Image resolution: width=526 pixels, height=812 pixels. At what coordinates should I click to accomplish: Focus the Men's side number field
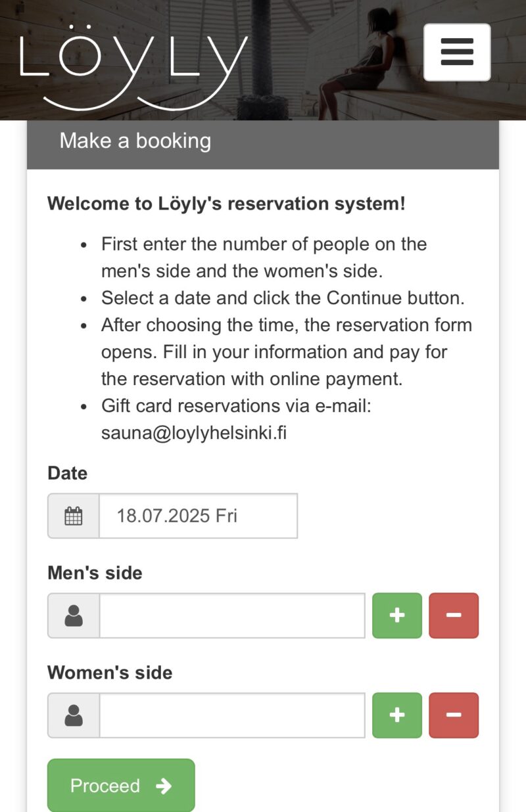click(x=232, y=616)
